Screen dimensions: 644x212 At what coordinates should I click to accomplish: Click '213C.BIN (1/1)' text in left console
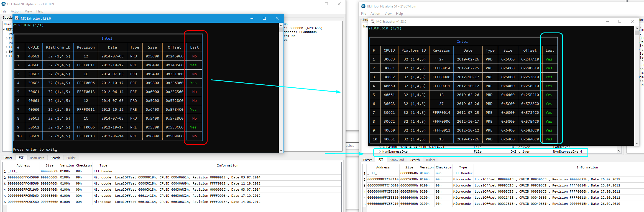click(x=28, y=25)
